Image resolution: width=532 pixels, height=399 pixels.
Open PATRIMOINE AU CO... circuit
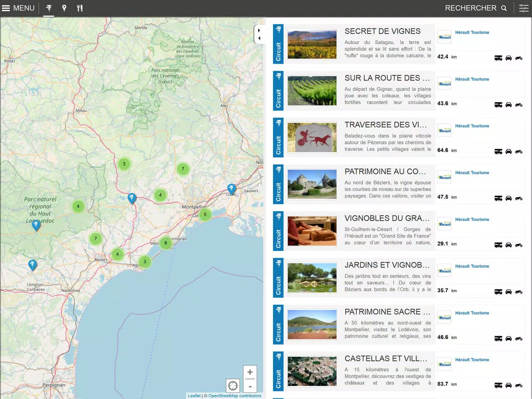pos(385,172)
